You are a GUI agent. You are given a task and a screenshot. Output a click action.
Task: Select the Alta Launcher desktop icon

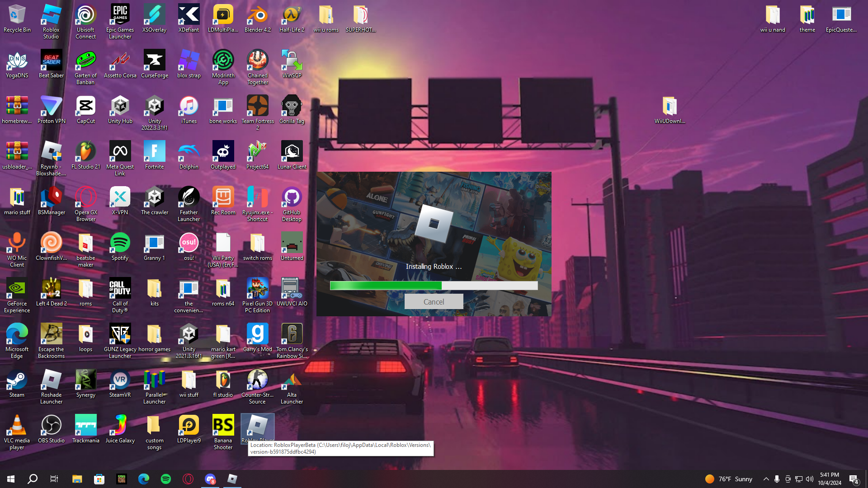[292, 387]
